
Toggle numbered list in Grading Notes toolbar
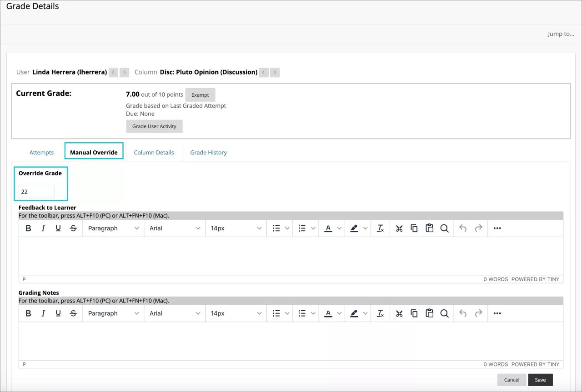pos(302,313)
